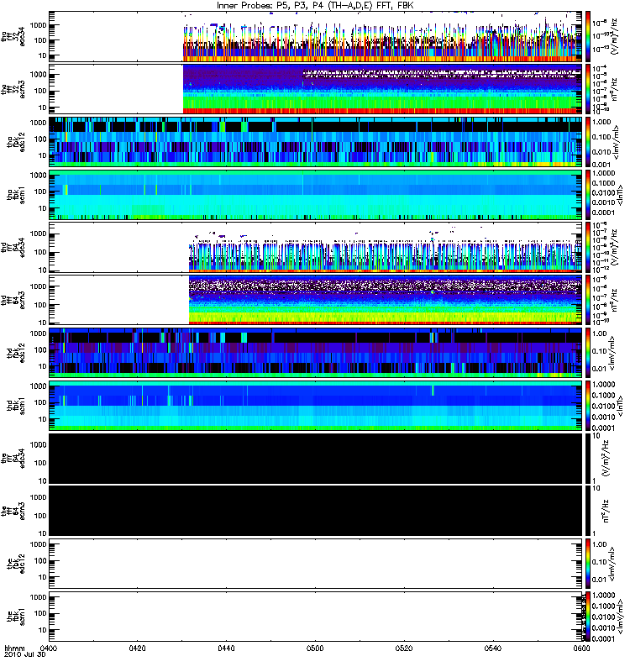Image resolution: width=630 pixels, height=672 pixels.
Task: Click the (V/m)²/Hz unit label of tha edc34
Action: tap(614, 37)
